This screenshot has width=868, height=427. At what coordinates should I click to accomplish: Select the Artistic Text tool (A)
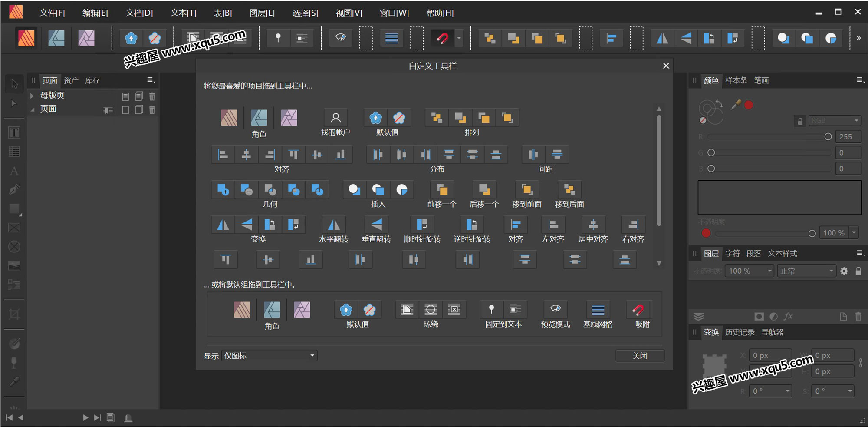[x=14, y=171]
